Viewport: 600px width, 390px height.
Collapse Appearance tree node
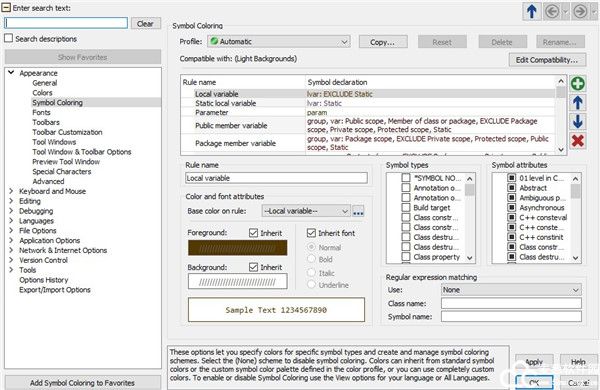(x=11, y=72)
